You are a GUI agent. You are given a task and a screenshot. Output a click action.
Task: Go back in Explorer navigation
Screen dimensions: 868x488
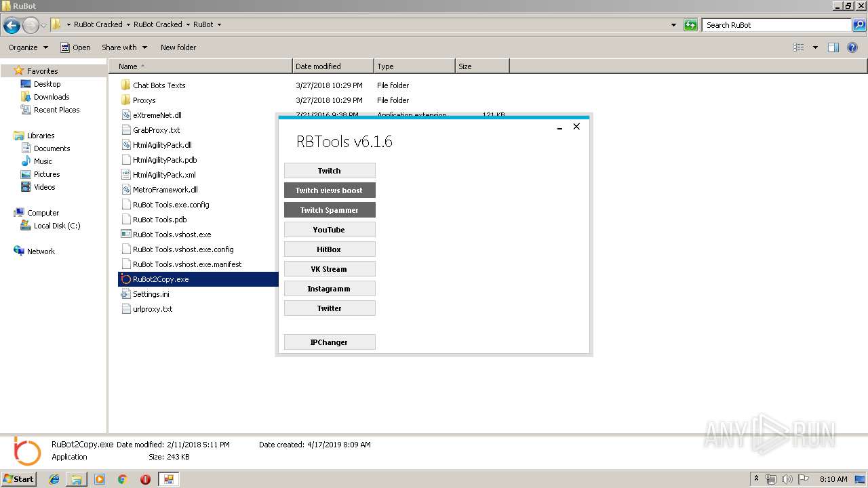(x=12, y=26)
